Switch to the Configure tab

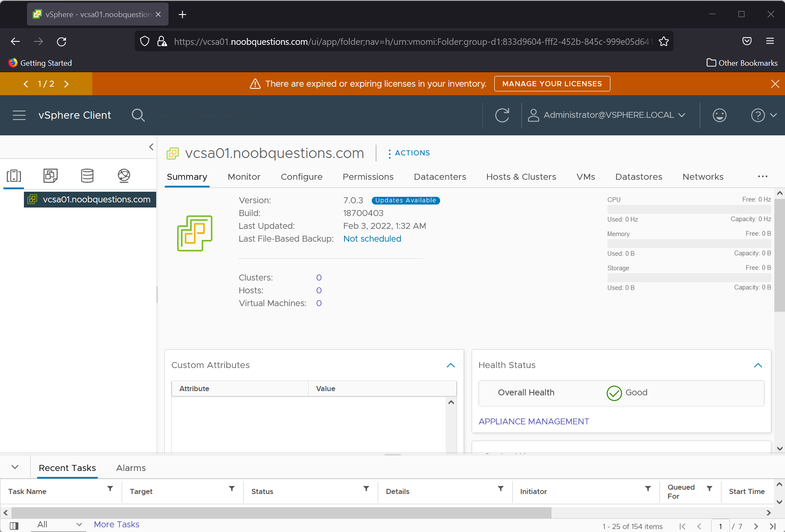click(302, 177)
